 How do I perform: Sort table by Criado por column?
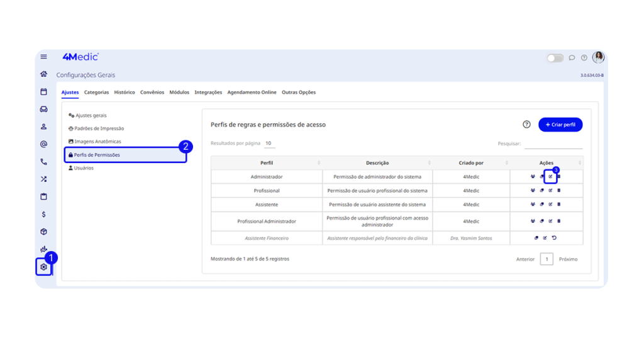click(x=471, y=163)
